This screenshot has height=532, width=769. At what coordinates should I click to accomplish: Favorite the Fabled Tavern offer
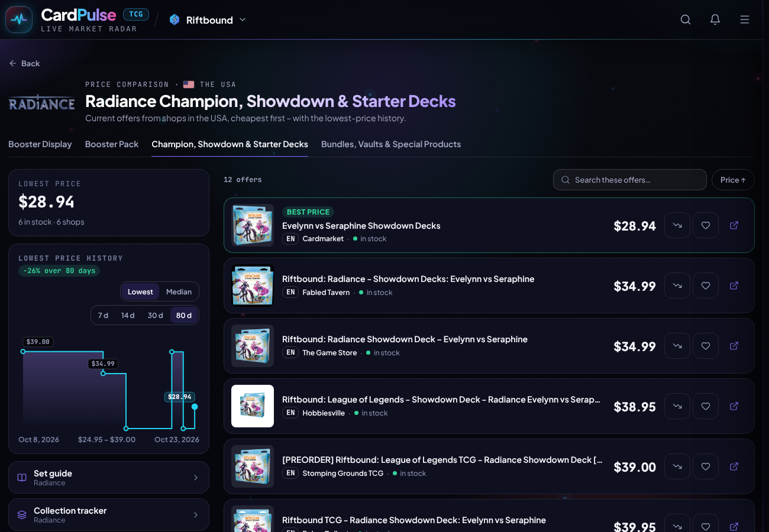coord(706,286)
